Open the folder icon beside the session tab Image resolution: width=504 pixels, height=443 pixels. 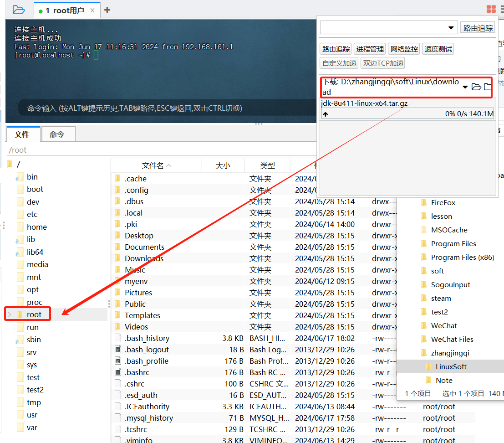pyautogui.click(x=19, y=10)
